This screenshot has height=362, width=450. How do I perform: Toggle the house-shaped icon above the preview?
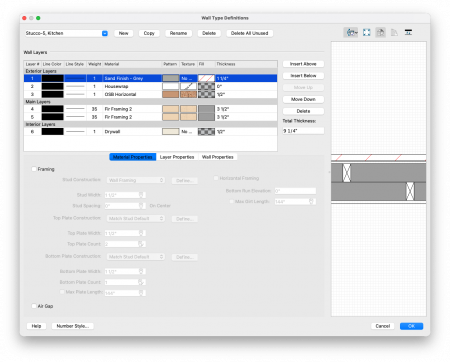pos(380,32)
